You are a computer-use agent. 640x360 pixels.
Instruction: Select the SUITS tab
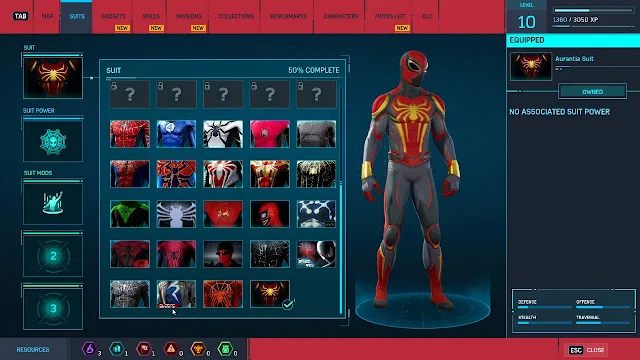coord(77,16)
